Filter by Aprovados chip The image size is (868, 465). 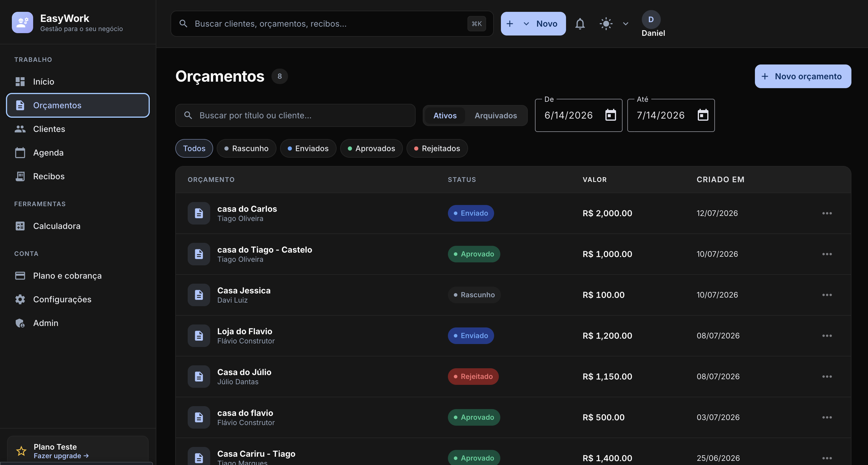tap(371, 148)
